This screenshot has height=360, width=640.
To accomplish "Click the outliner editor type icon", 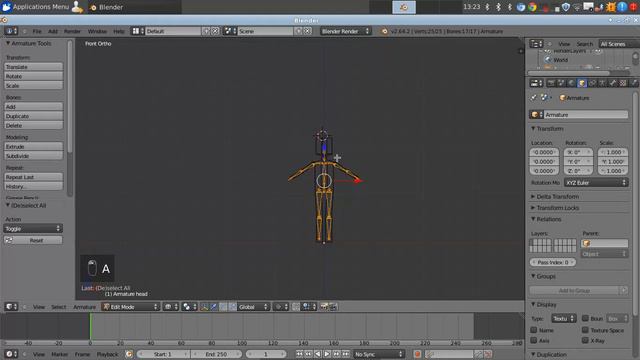I will point(536,44).
